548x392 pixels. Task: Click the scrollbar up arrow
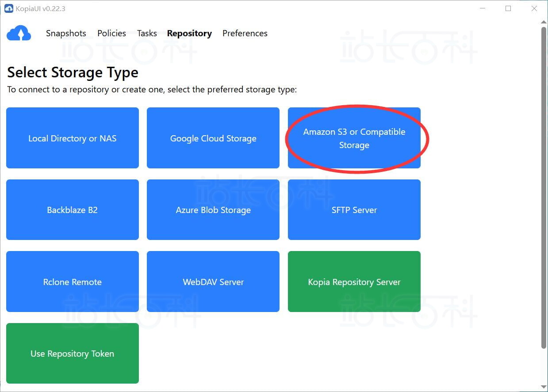point(544,22)
